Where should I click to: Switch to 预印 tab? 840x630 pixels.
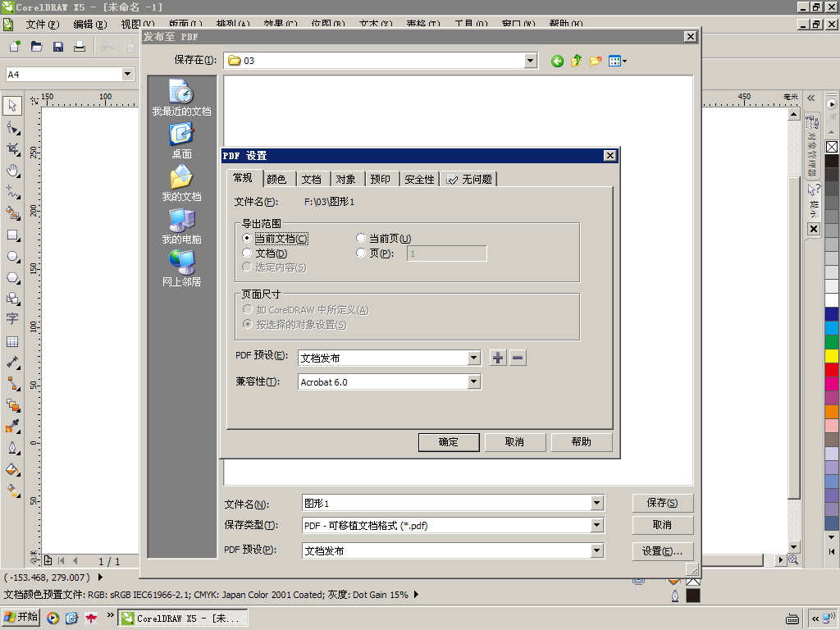coord(381,179)
